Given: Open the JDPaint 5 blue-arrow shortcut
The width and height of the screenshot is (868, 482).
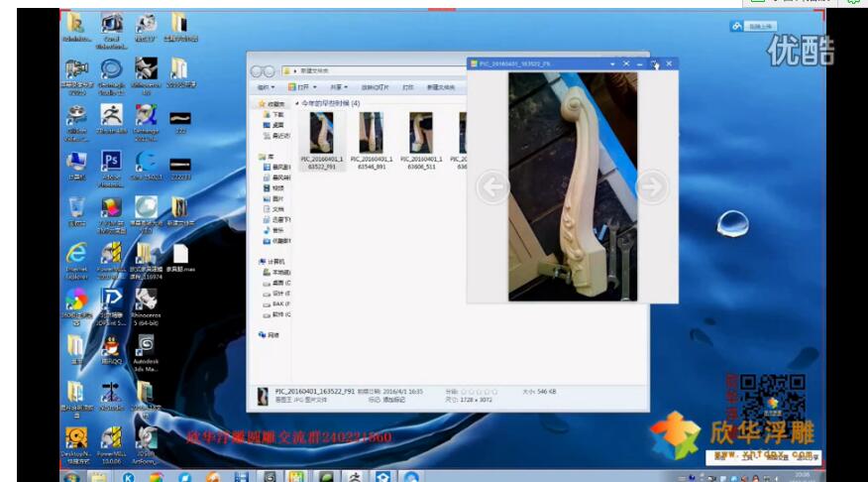Looking at the screenshot, I should (x=111, y=306).
